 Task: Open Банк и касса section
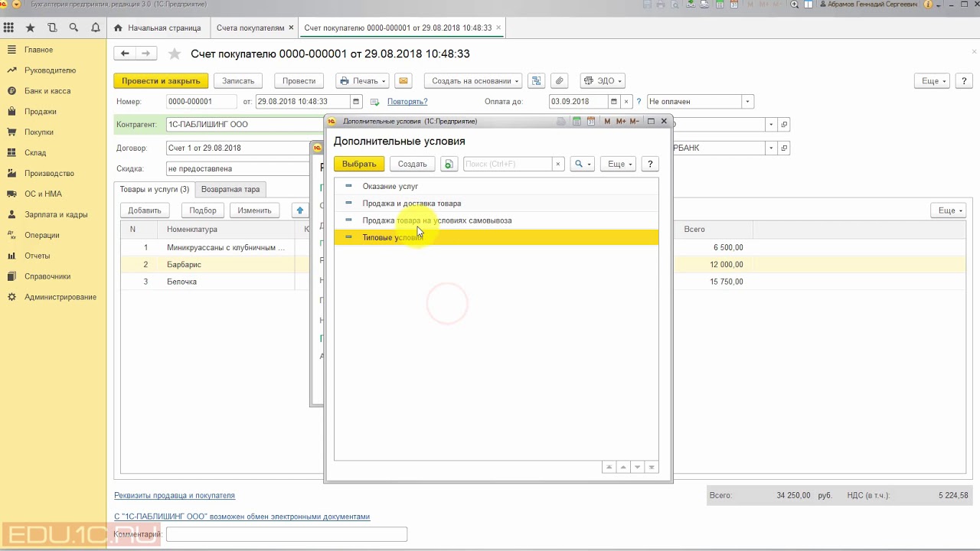pyautogui.click(x=47, y=91)
